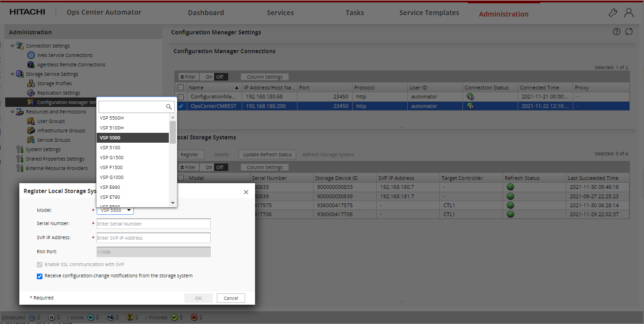
Task: Collapse the Connection Settings tree node
Action: pyautogui.click(x=13, y=45)
